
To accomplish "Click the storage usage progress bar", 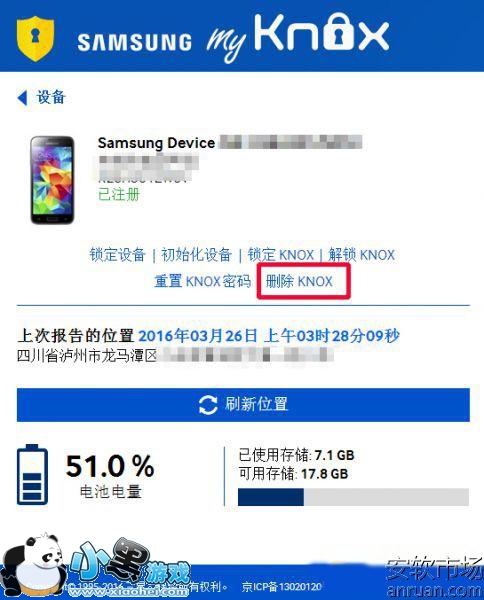I will coord(353,497).
